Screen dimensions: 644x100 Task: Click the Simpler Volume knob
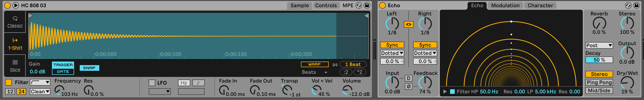click(347, 90)
